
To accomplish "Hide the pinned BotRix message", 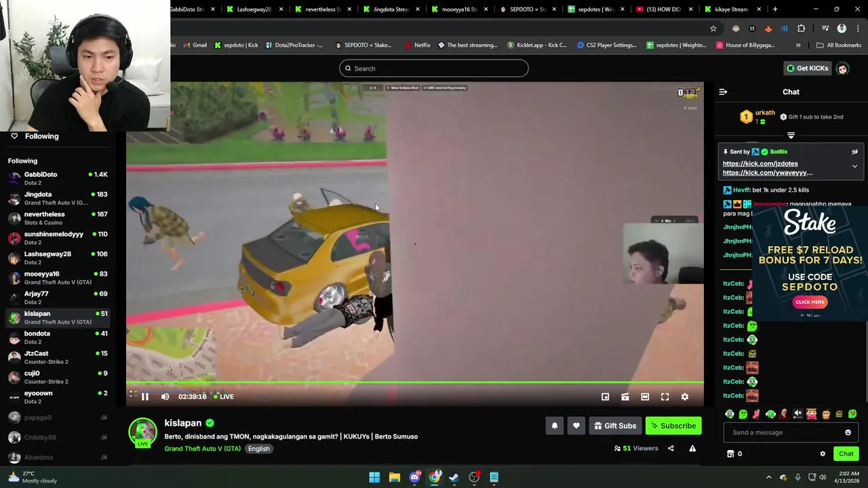I will (854, 152).
